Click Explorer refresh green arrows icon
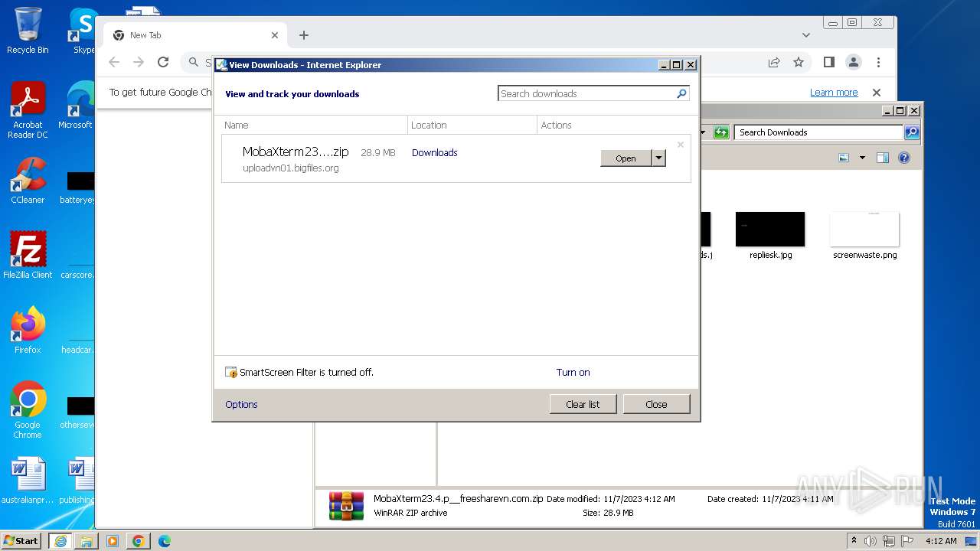980x551 pixels. 721,132
